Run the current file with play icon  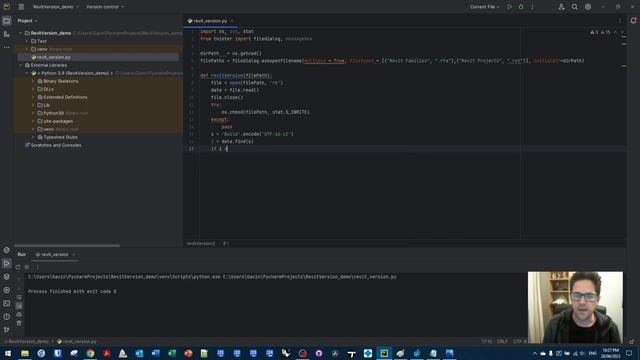click(x=509, y=7)
